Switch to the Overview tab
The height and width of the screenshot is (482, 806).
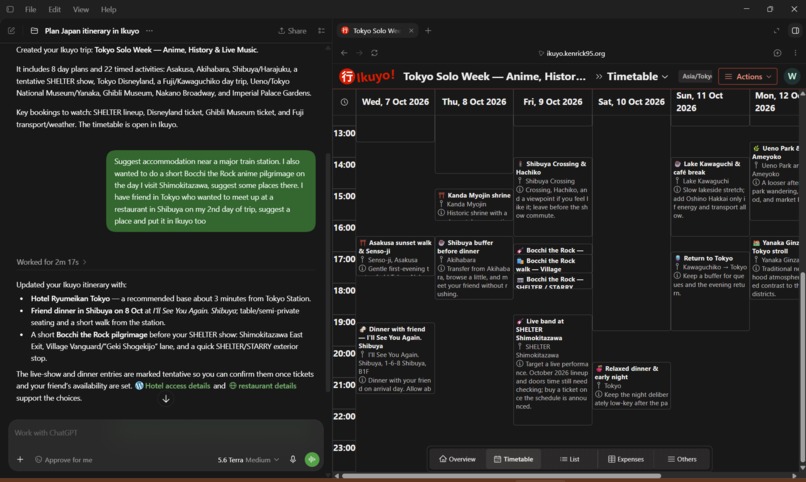(x=457, y=459)
